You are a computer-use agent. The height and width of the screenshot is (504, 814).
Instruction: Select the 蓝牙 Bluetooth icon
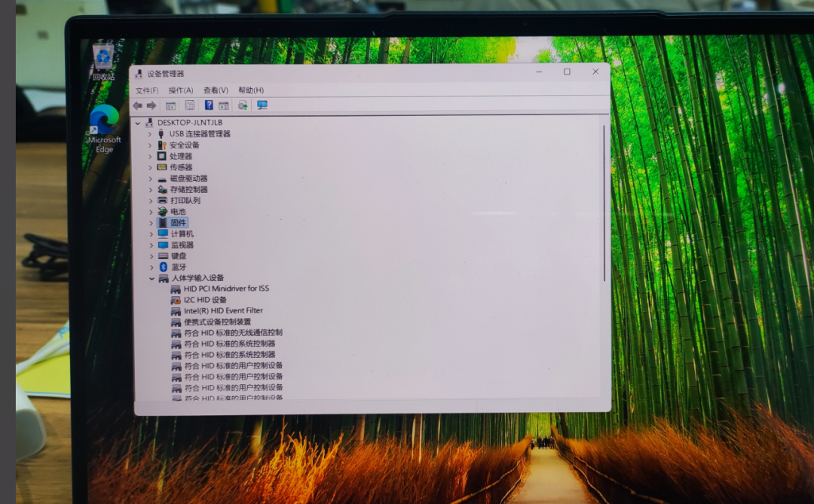(x=164, y=267)
